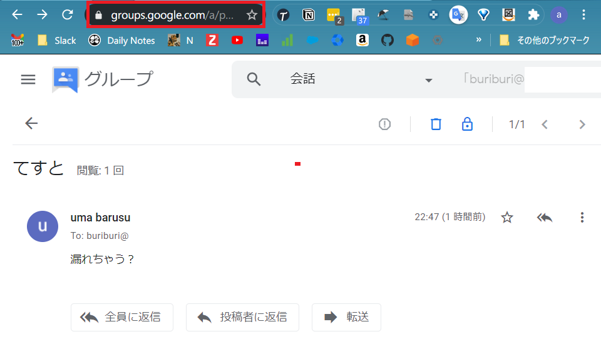This screenshot has height=364, width=601.
Task: Click the 'To: buriburi@' recipient line
Action: (100, 236)
